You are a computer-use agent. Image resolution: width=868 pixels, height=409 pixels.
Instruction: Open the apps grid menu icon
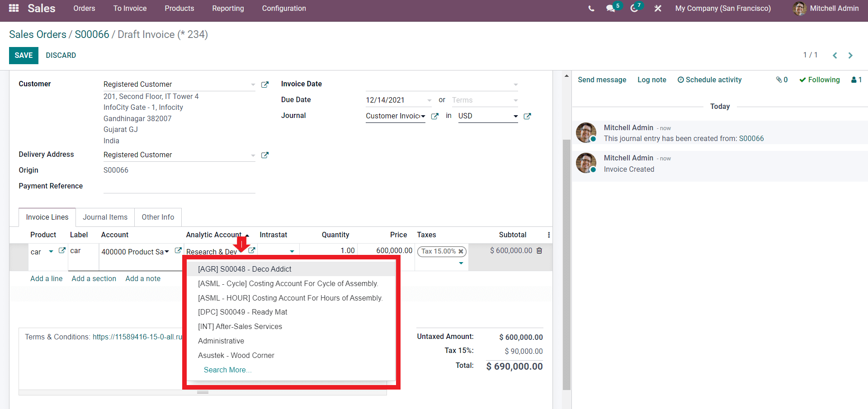pyautogui.click(x=14, y=8)
